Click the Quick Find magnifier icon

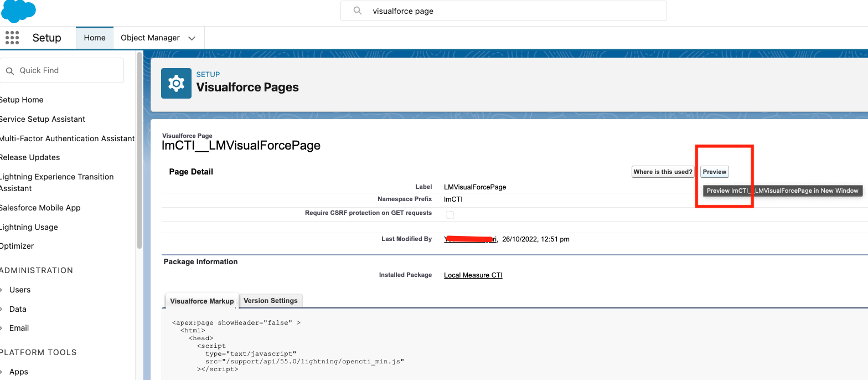(x=9, y=71)
